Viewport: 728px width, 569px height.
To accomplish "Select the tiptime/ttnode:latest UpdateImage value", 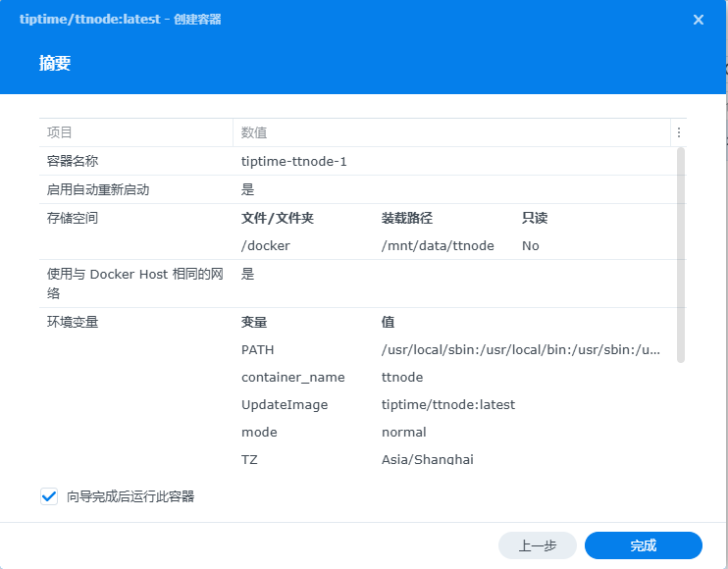I will [448, 404].
